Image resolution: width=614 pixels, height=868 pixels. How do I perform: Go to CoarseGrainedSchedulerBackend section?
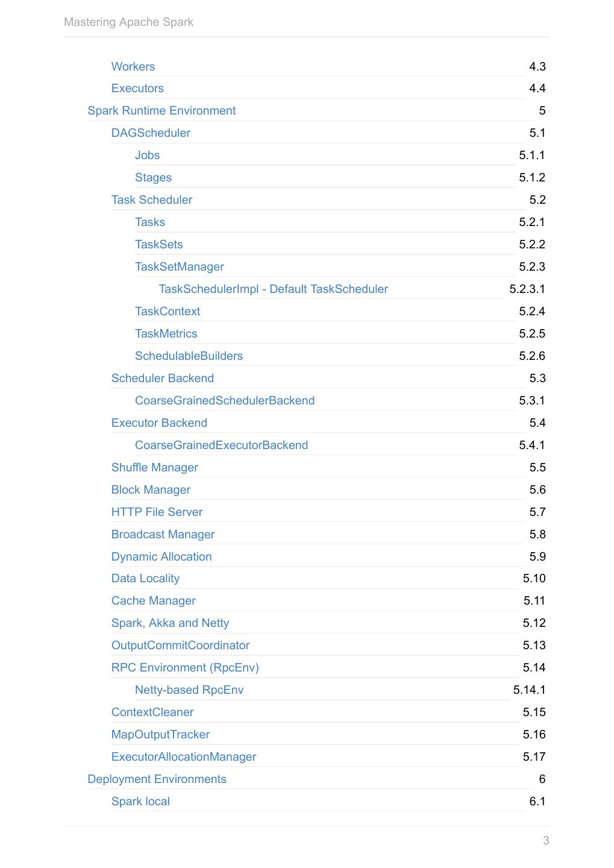[x=225, y=401]
